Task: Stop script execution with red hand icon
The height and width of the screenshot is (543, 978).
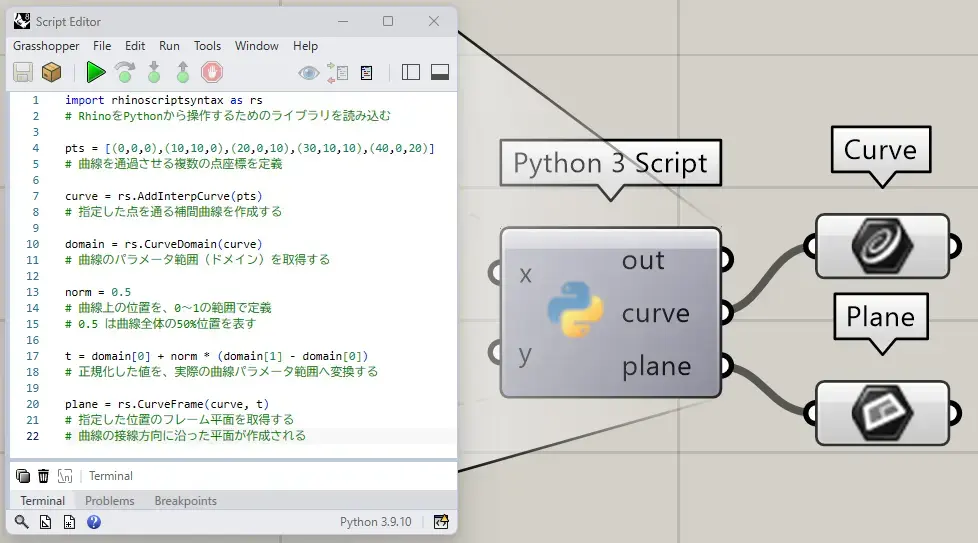Action: click(212, 72)
